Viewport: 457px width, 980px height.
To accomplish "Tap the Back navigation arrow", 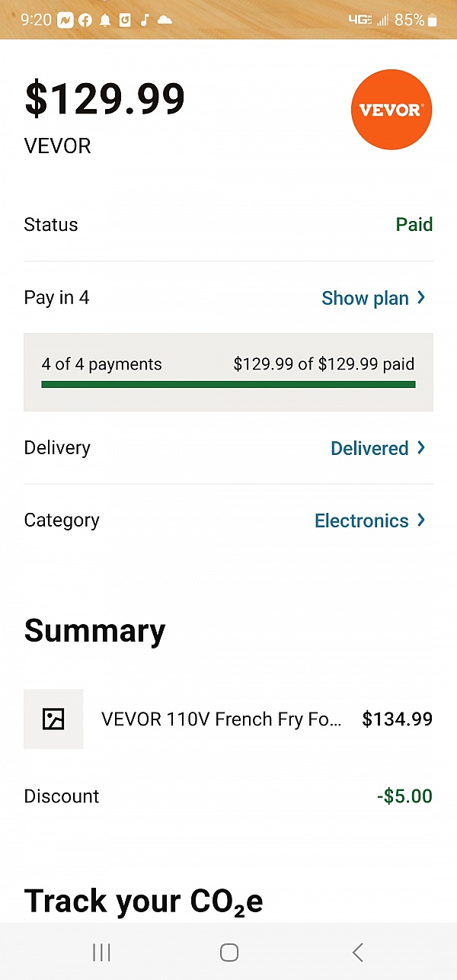I will (357, 952).
